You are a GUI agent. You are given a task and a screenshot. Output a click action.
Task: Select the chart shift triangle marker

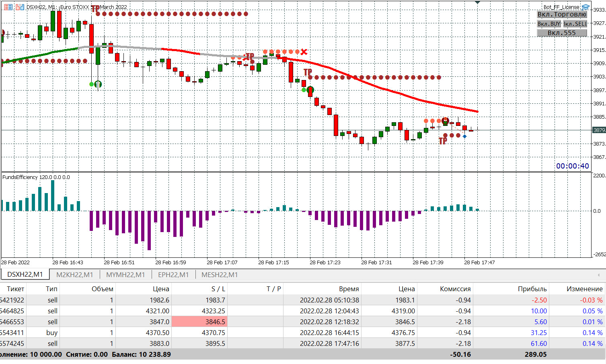[x=477, y=2]
